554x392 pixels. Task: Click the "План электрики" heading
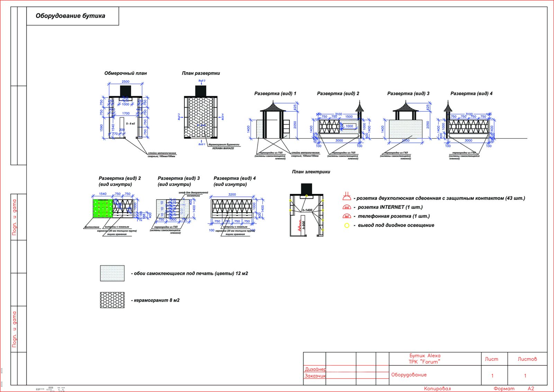[311, 172]
